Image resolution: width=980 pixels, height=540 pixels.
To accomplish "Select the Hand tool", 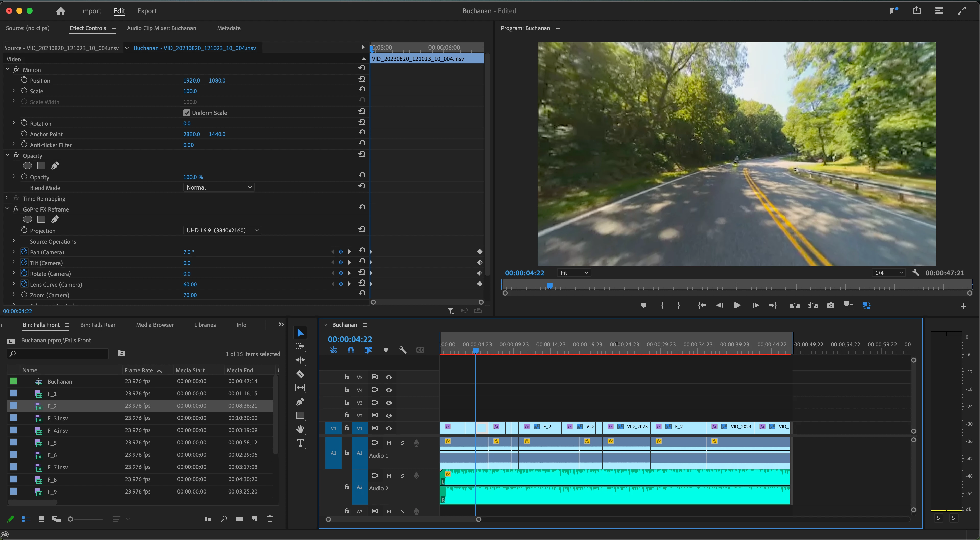I will [x=300, y=429].
